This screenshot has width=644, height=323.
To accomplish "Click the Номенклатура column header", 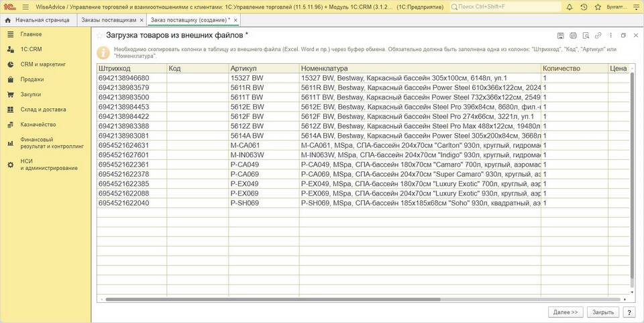I will coord(420,68).
